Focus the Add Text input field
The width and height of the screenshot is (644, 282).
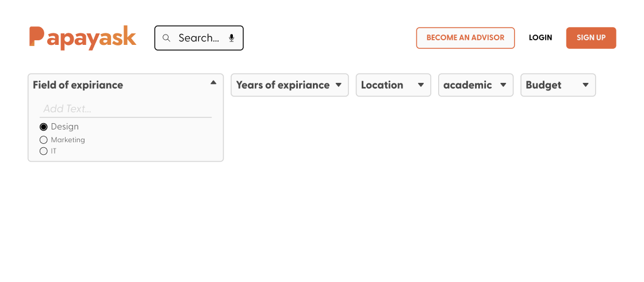tap(126, 109)
